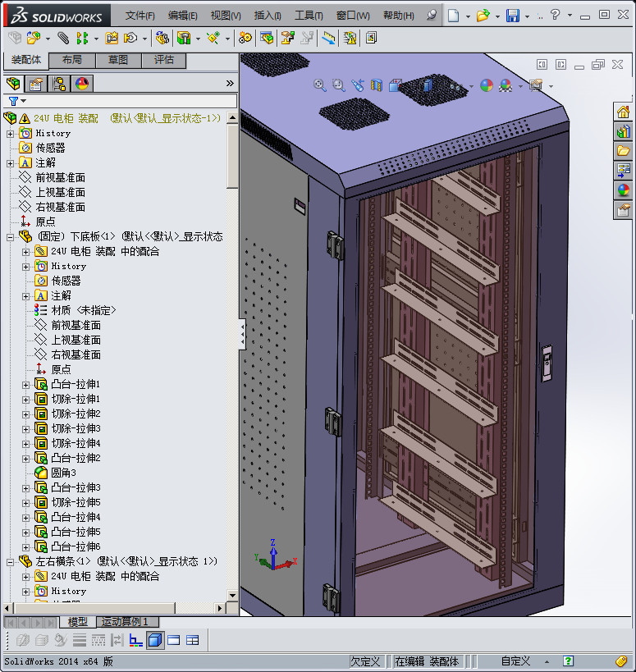
Task: Click the Open file icon
Action: point(483,16)
